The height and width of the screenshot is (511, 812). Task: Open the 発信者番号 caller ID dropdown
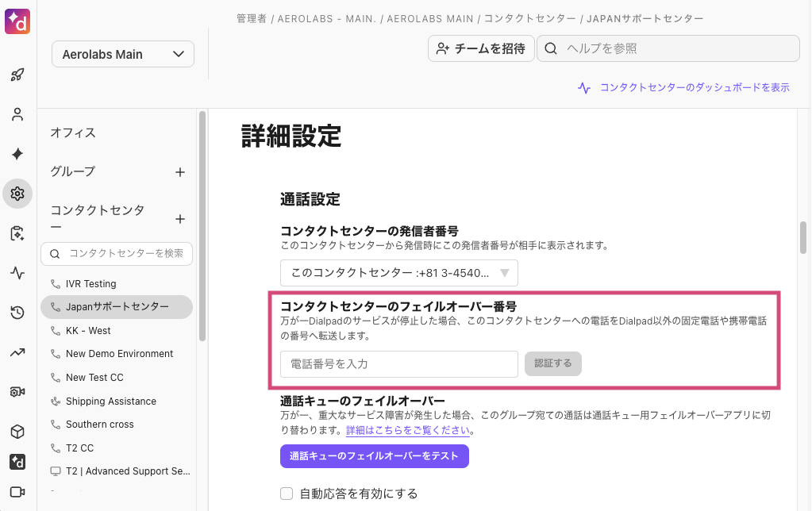coord(398,273)
